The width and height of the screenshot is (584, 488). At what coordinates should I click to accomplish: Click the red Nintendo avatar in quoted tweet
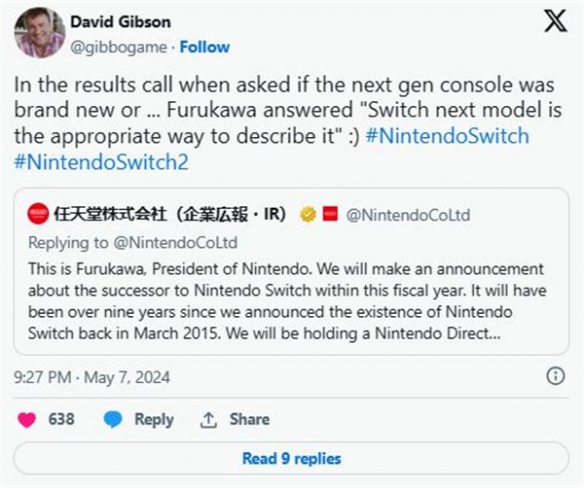click(x=38, y=214)
